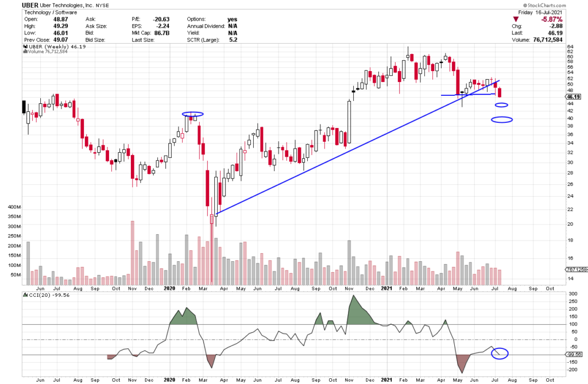Click the -200 tick on the CCI axis
The width and height of the screenshot is (588, 384).
572,370
